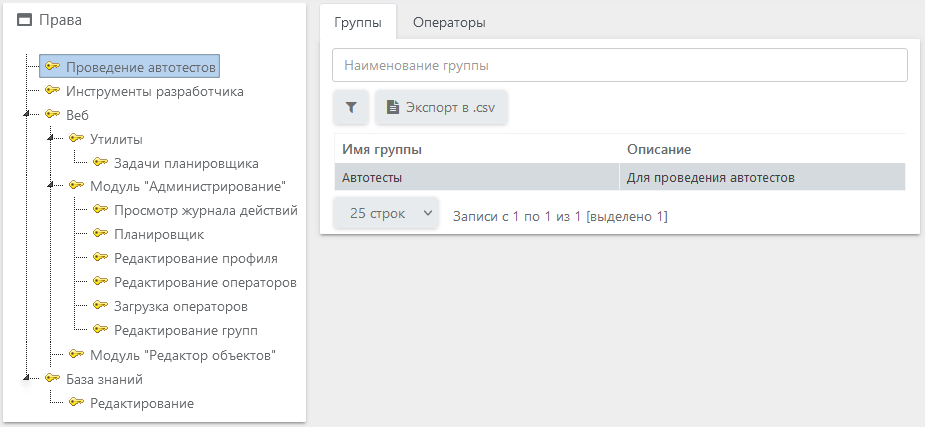The height and width of the screenshot is (427, 925).
Task: Click key icon beside Планировщик
Action: (100, 234)
